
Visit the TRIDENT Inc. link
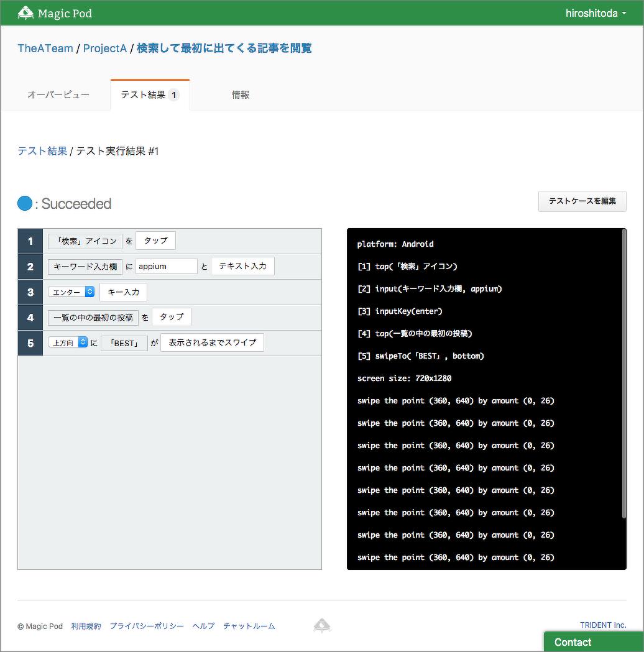pos(603,625)
